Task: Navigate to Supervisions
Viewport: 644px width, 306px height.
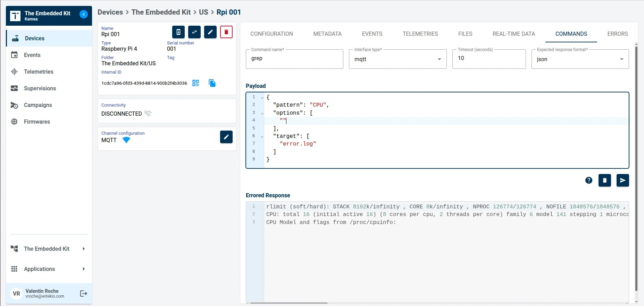Action: click(x=49, y=88)
